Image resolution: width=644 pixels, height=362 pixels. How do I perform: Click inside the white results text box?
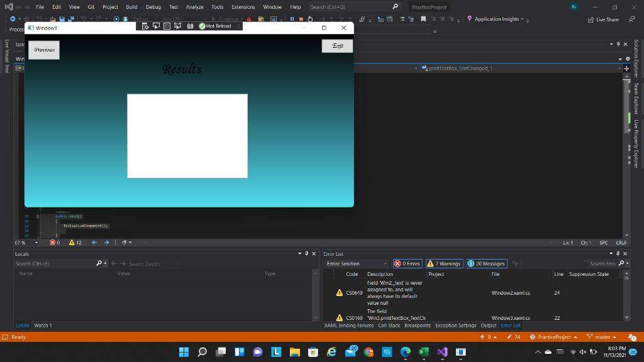click(187, 136)
